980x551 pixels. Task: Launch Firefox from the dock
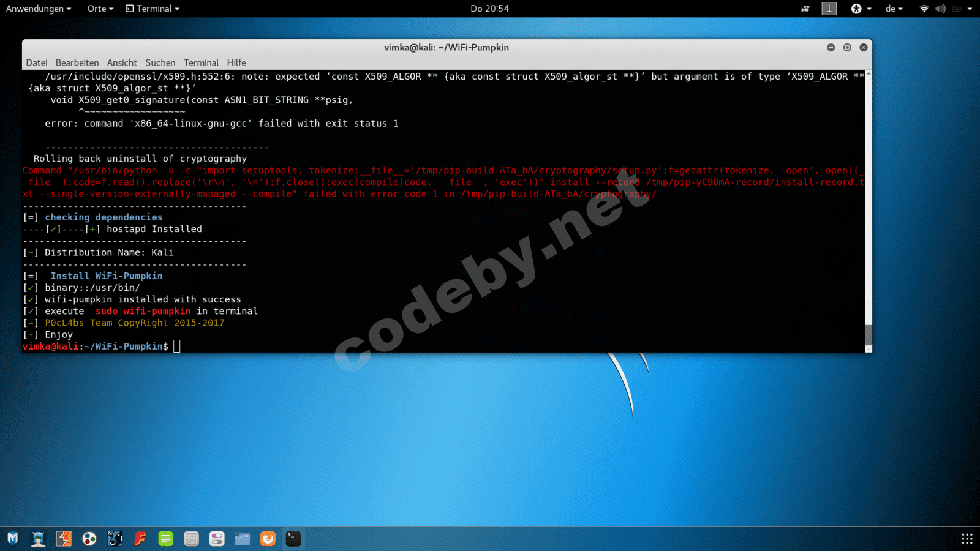[268, 539]
